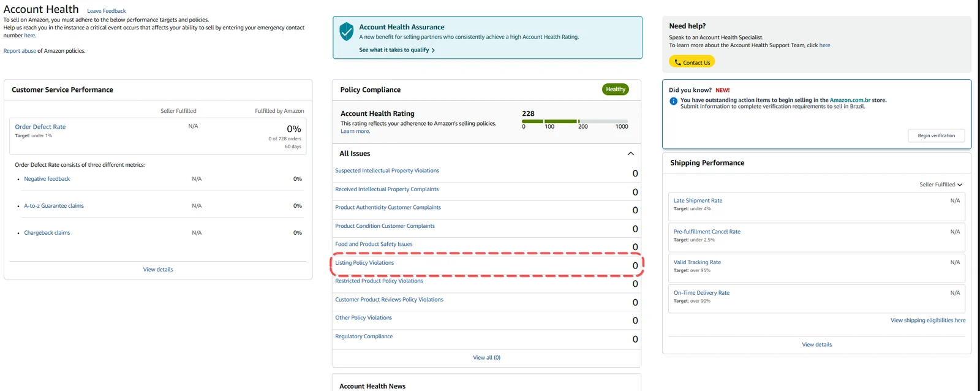Open Product Authenticity Customer Complaints
980x391 pixels.
388,208
